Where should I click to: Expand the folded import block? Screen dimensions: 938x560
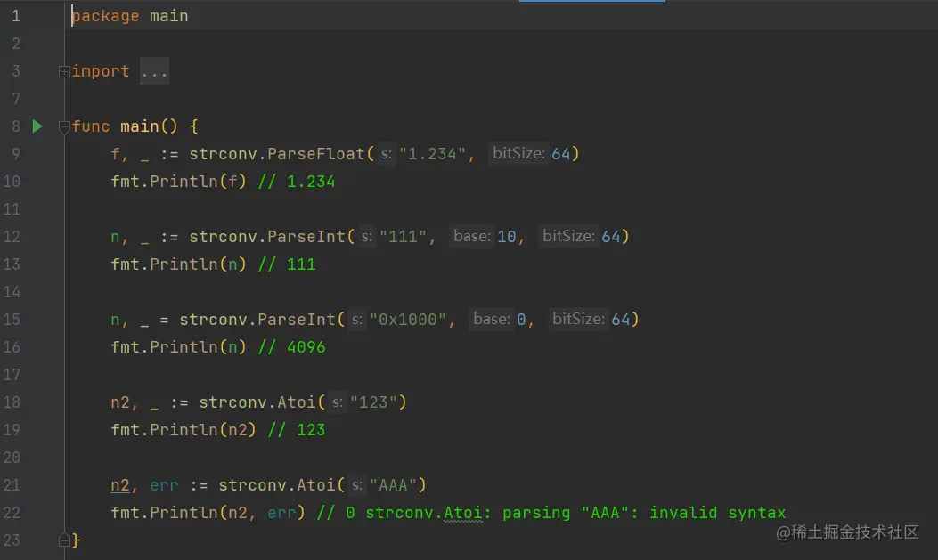[64, 72]
